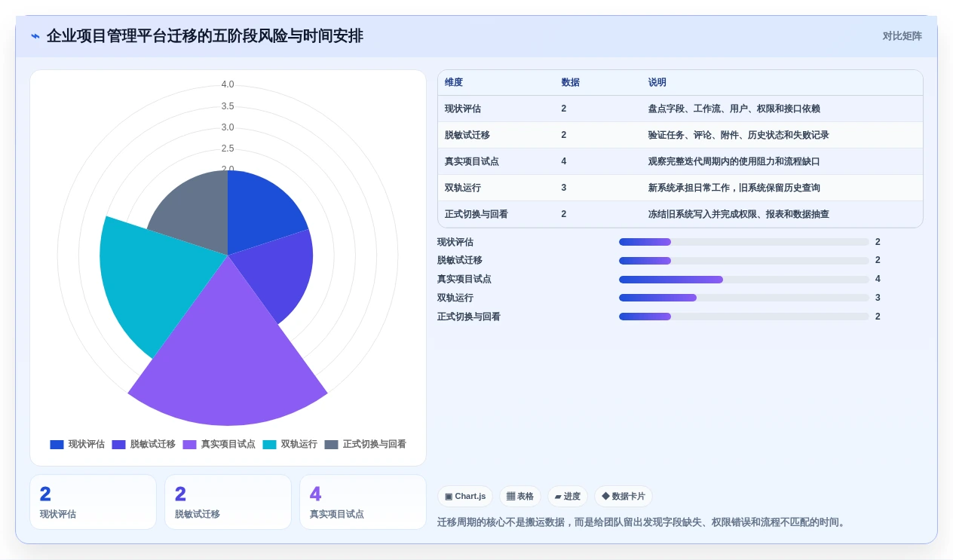Click the 4.0 radial axis label
The height and width of the screenshot is (560, 953).
tap(228, 84)
